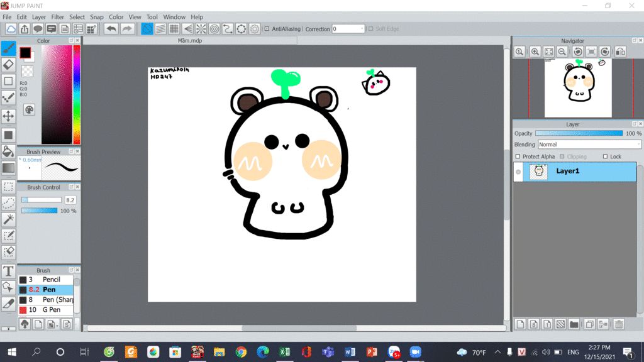Choose the rectangular Select tool
Screen dimensions: 644x362
pos(8,187)
